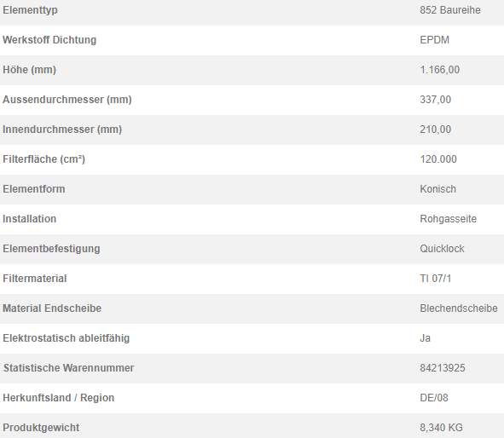Select the Konisch value
Screen dimensions: 504x438
coord(437,189)
